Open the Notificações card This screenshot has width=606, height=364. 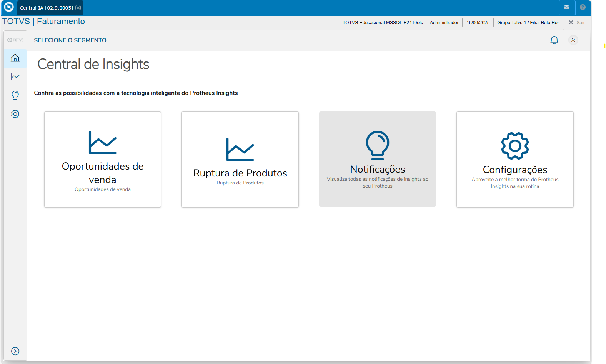pyautogui.click(x=378, y=159)
